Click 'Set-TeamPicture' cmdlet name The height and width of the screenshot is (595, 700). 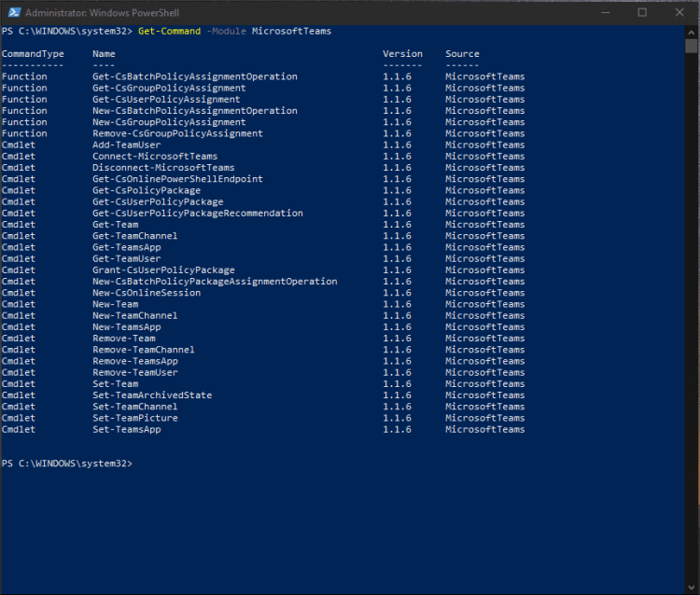(x=135, y=418)
